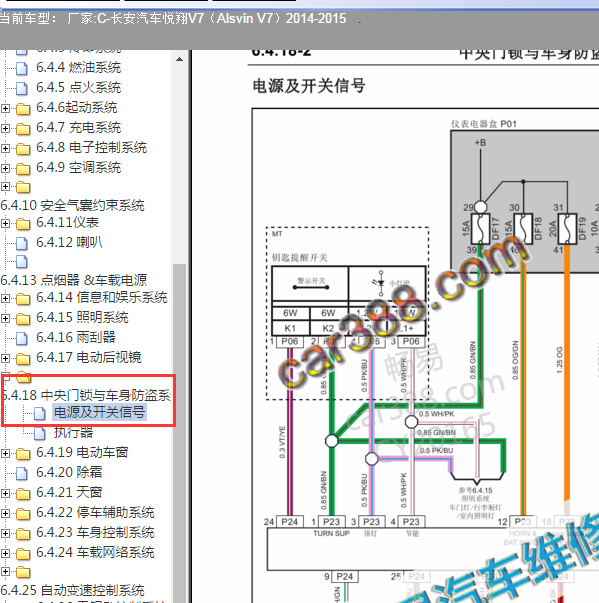Select the 执行器 document icon
The width and height of the screenshot is (599, 603).
click(40, 433)
